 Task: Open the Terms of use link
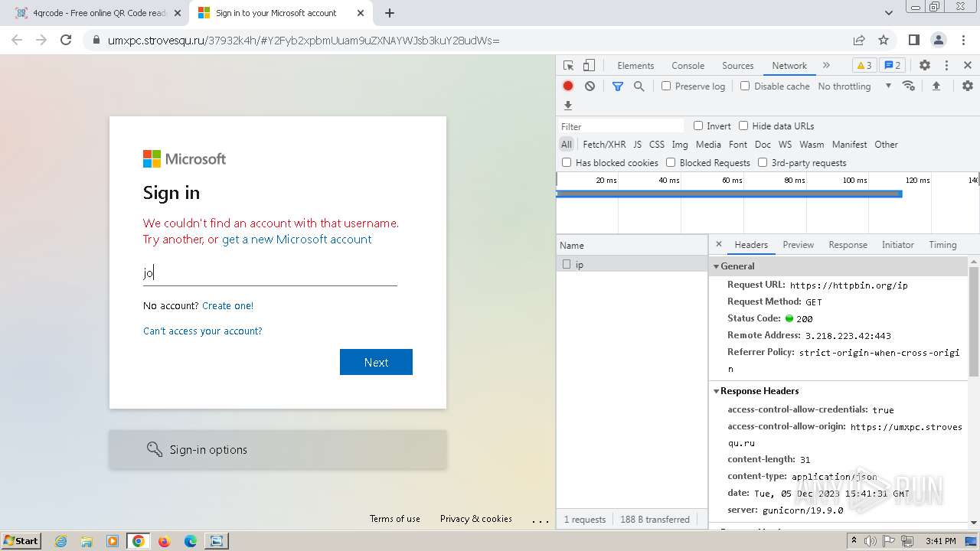click(x=394, y=519)
